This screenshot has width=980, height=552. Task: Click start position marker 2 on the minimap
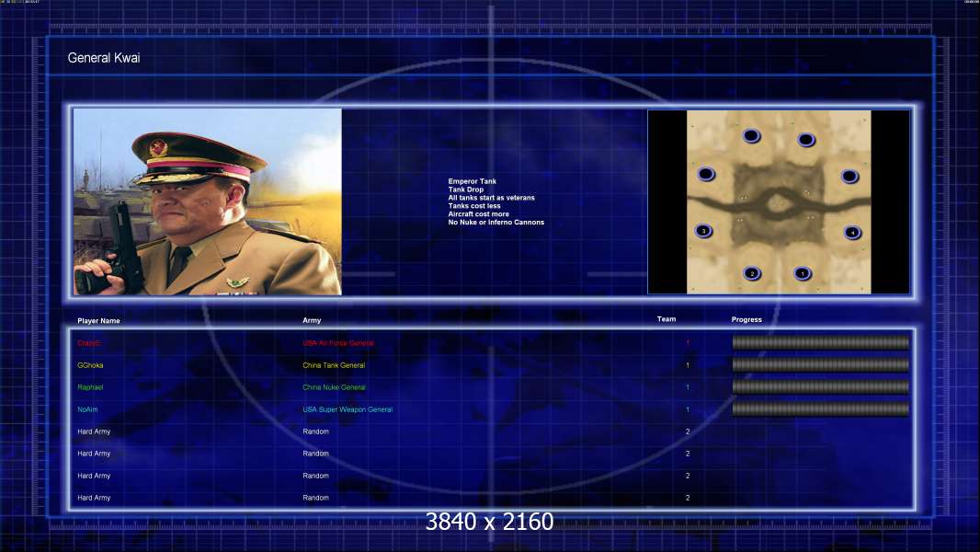pyautogui.click(x=752, y=273)
